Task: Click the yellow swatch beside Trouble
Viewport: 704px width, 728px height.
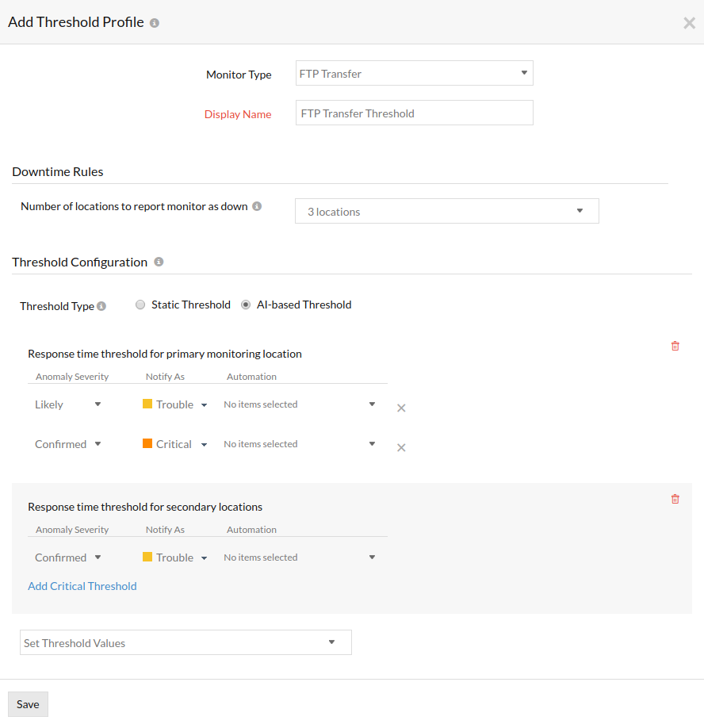Action: coord(149,404)
